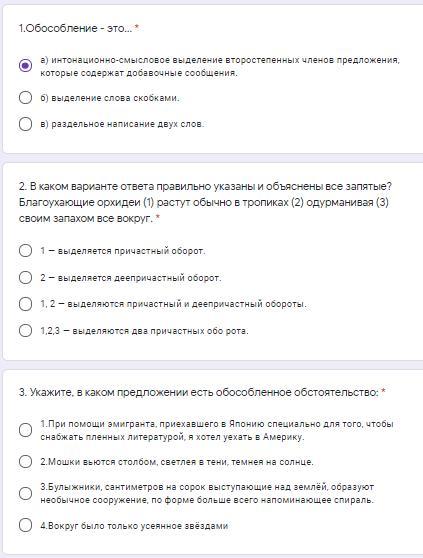Click question 3 title 'Укажите, в каком предложении'
423x558 pixels.
[x=199, y=392]
